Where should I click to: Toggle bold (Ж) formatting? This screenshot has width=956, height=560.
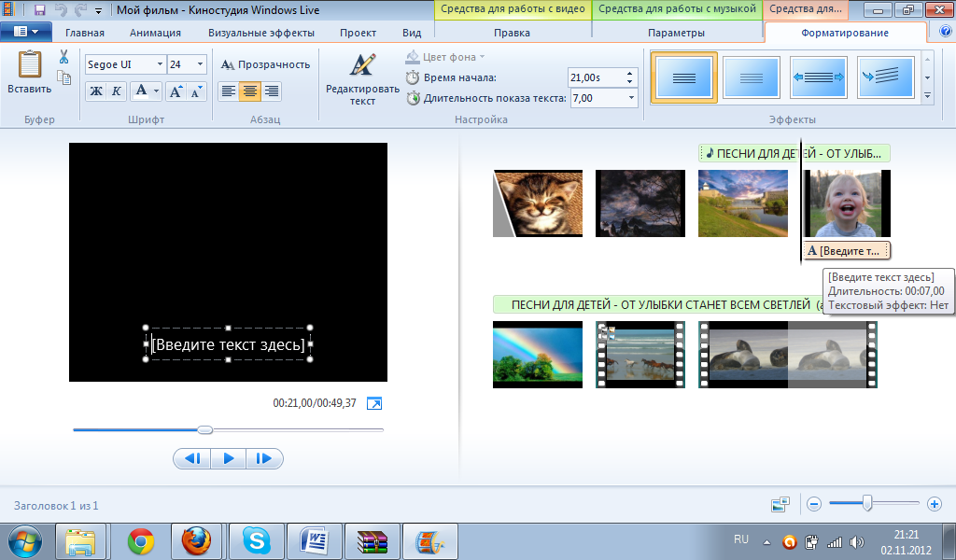[x=96, y=91]
